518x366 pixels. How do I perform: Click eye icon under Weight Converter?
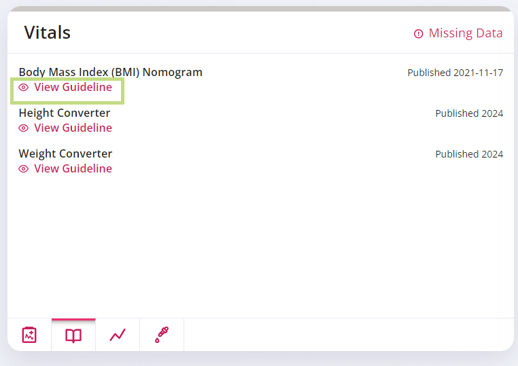(23, 169)
